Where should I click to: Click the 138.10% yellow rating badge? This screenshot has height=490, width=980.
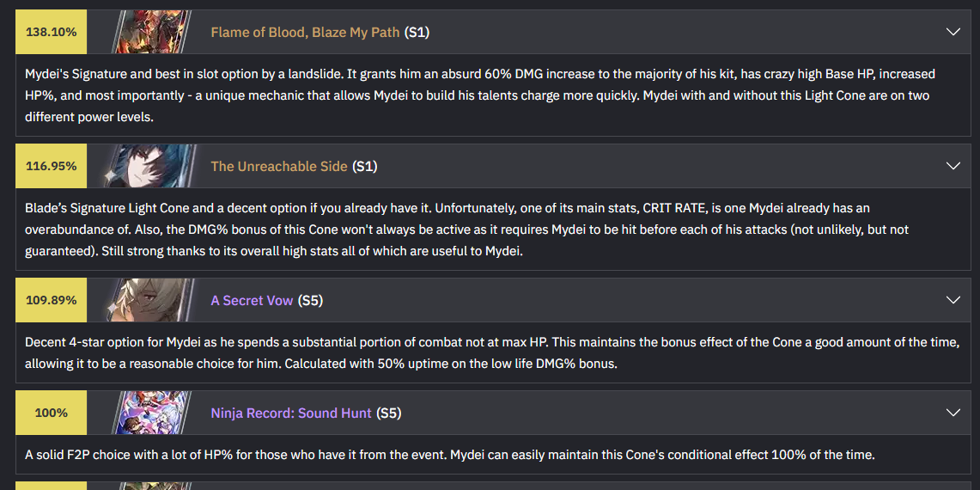click(x=52, y=32)
